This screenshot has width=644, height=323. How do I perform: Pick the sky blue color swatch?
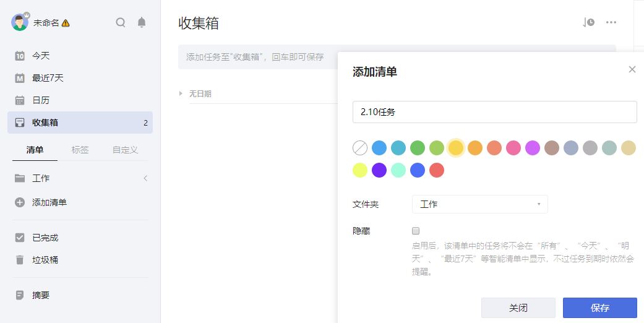379,148
